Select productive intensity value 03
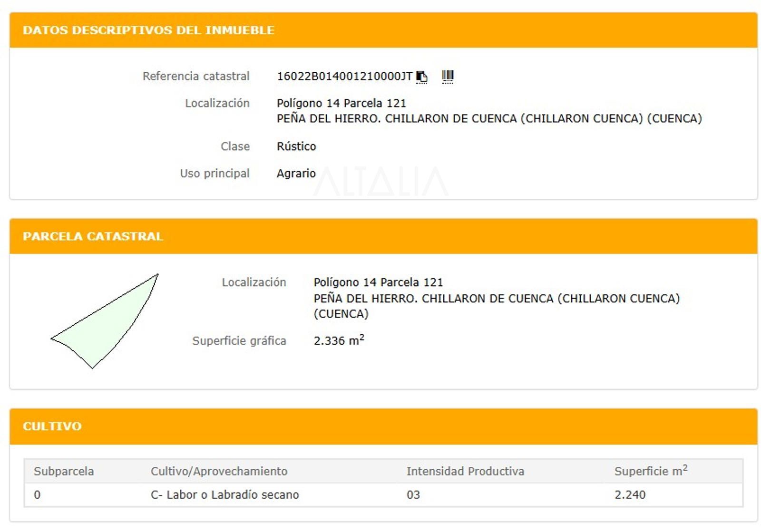 (413, 495)
